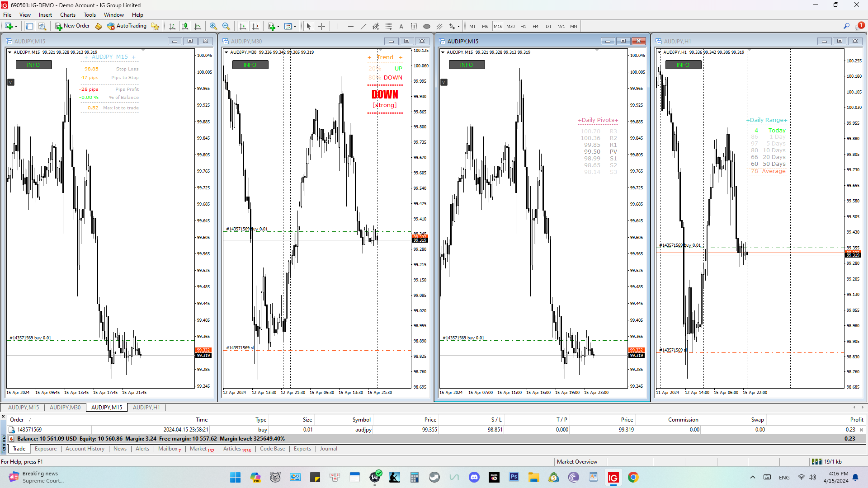This screenshot has height=488, width=868.
Task: Open the Charts menu
Action: [68, 15]
